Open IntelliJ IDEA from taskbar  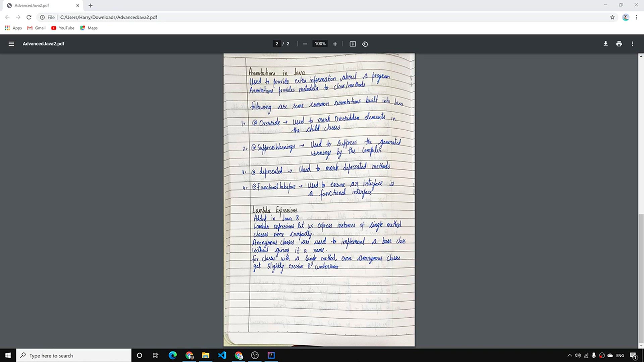271,355
